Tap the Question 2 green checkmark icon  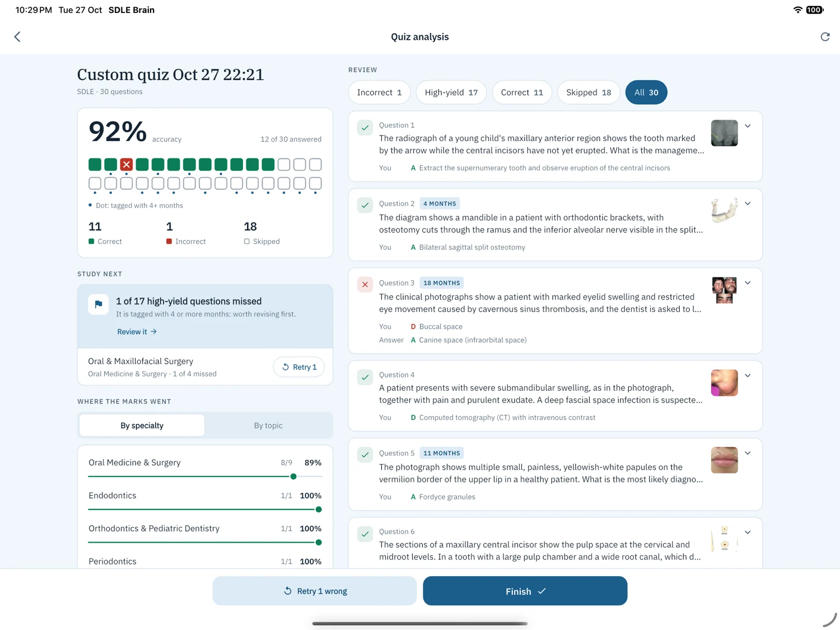coord(365,206)
